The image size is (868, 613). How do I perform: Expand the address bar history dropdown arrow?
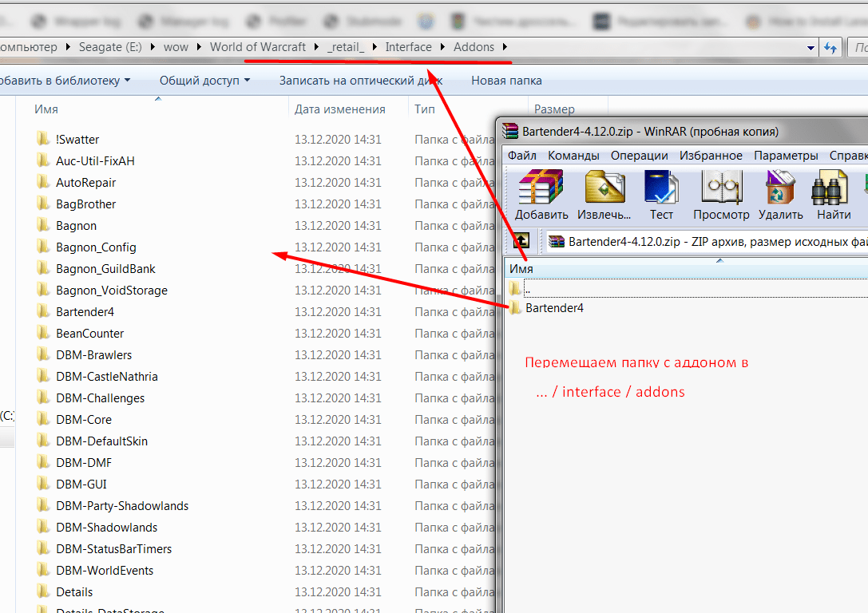click(x=811, y=48)
